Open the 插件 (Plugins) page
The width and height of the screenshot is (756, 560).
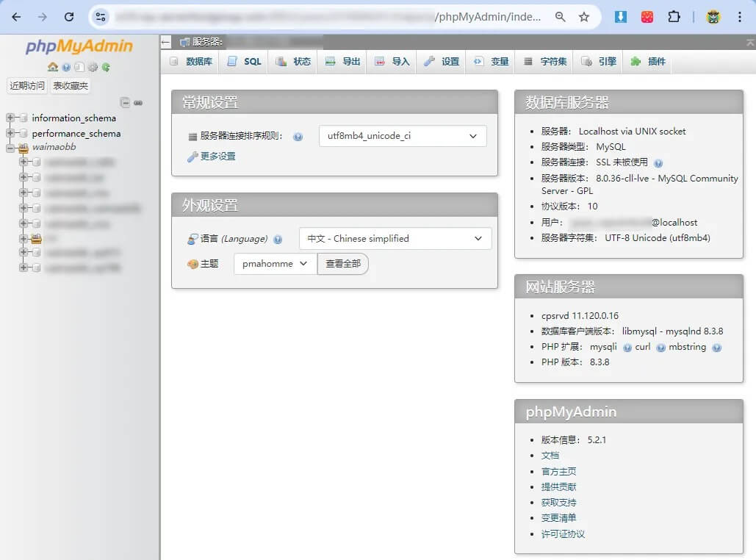coord(653,62)
